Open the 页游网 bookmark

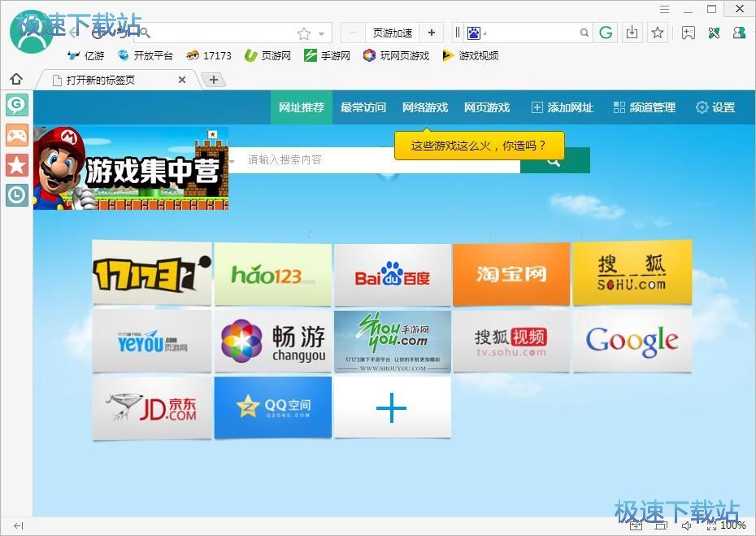pyautogui.click(x=268, y=56)
